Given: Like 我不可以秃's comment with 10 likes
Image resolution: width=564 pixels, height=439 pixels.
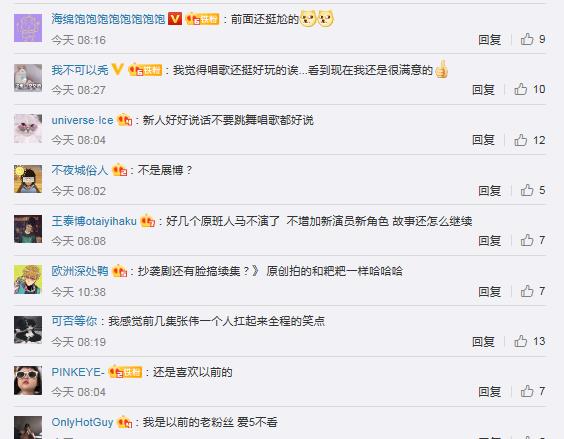Looking at the screenshot, I should tap(520, 89).
